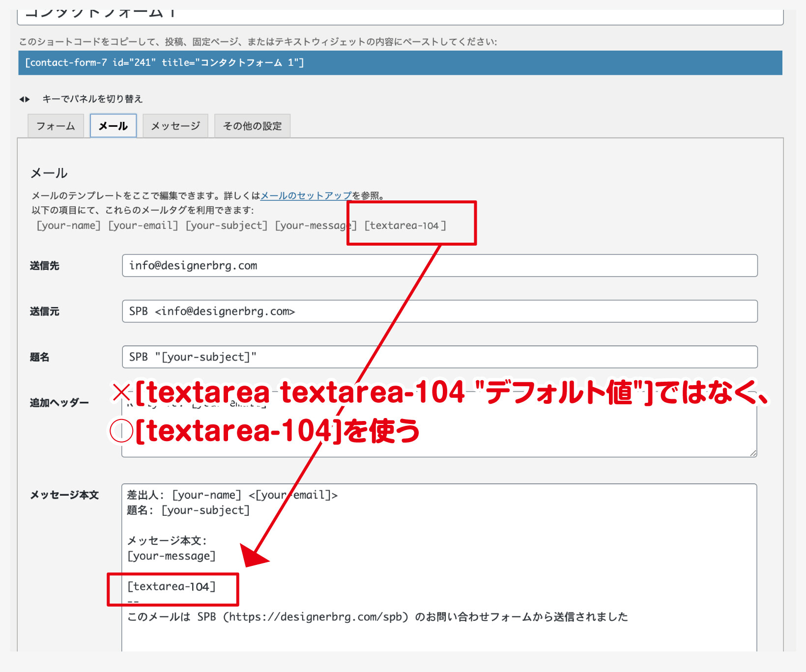The image size is (806, 672).
Task: Click the left-right arrow keys icon
Action: coord(25,99)
